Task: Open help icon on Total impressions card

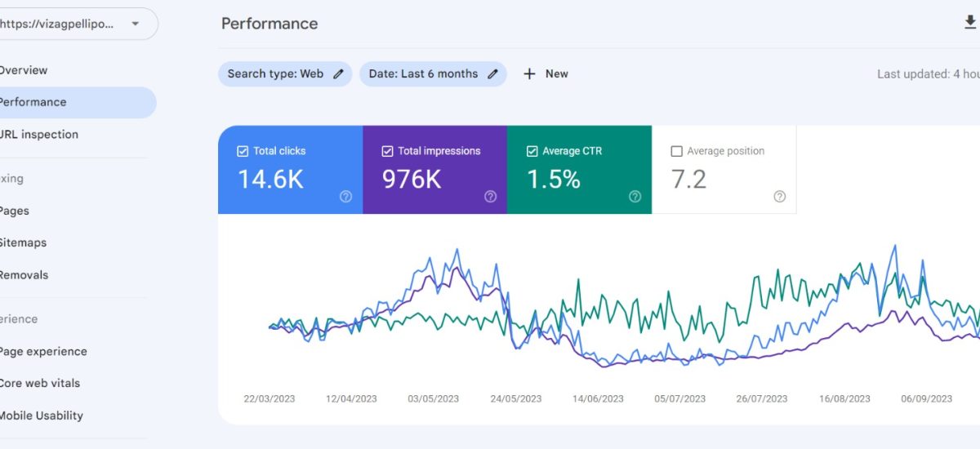Action: (x=490, y=197)
